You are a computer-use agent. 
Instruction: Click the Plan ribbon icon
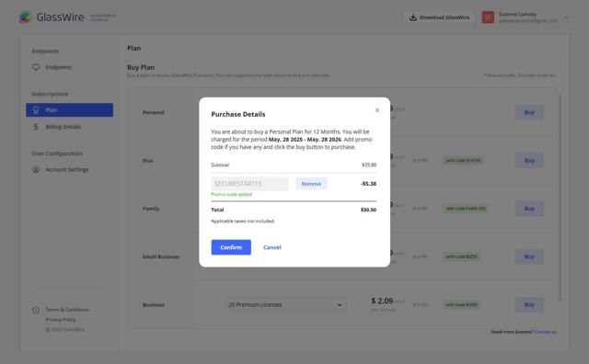coord(36,110)
